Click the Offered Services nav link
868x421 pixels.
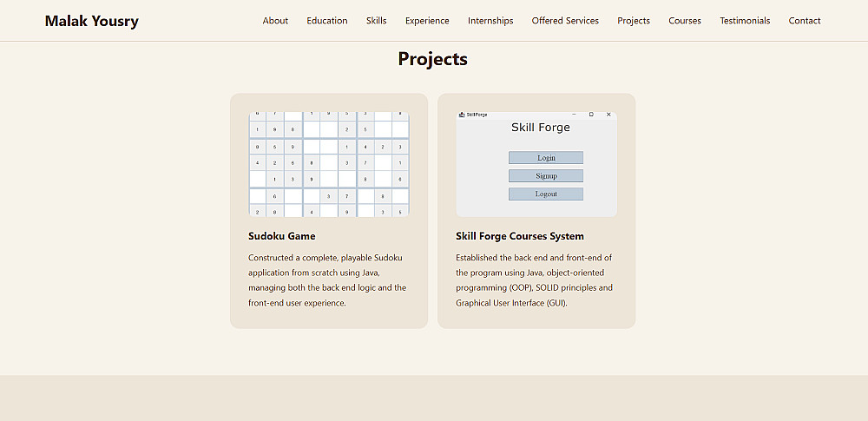(565, 21)
